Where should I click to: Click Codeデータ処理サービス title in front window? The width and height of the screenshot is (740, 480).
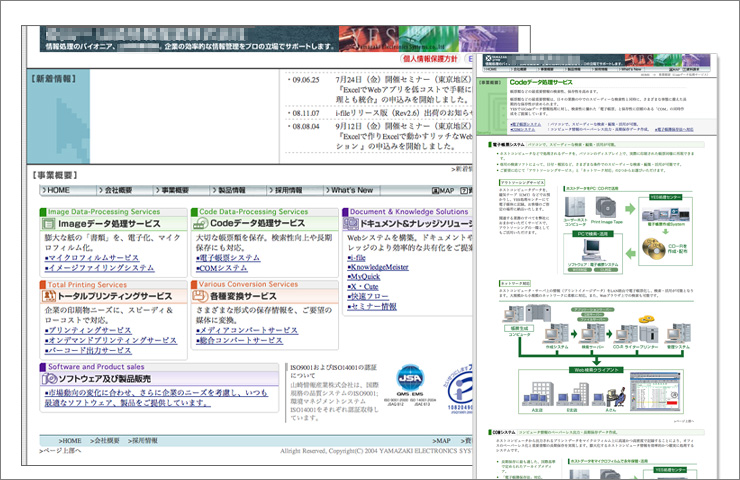tap(541, 82)
